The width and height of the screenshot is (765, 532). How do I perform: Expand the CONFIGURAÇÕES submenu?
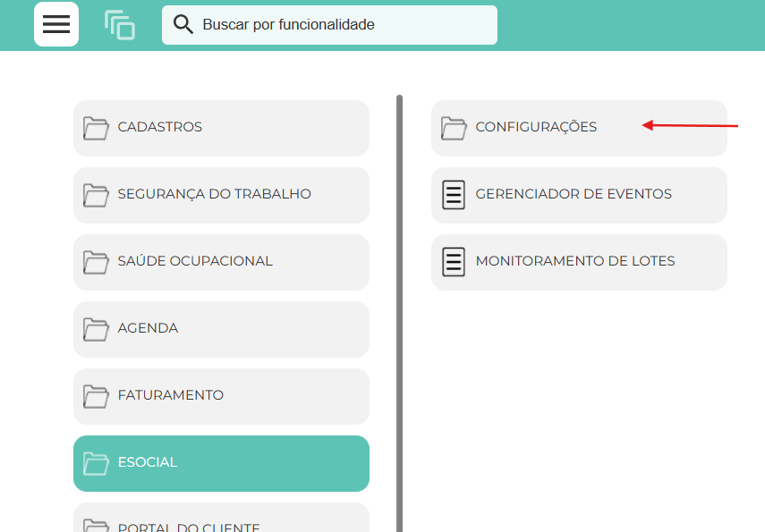(x=579, y=128)
